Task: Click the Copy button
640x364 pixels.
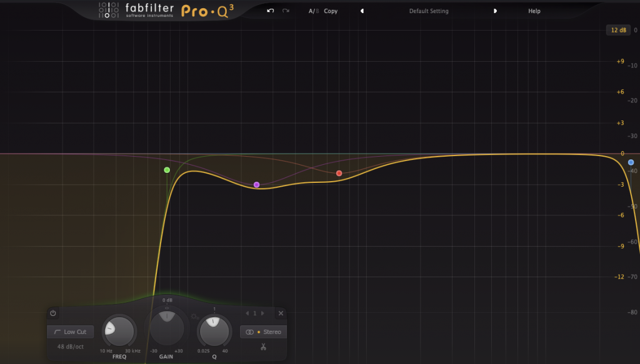Action: point(331,11)
